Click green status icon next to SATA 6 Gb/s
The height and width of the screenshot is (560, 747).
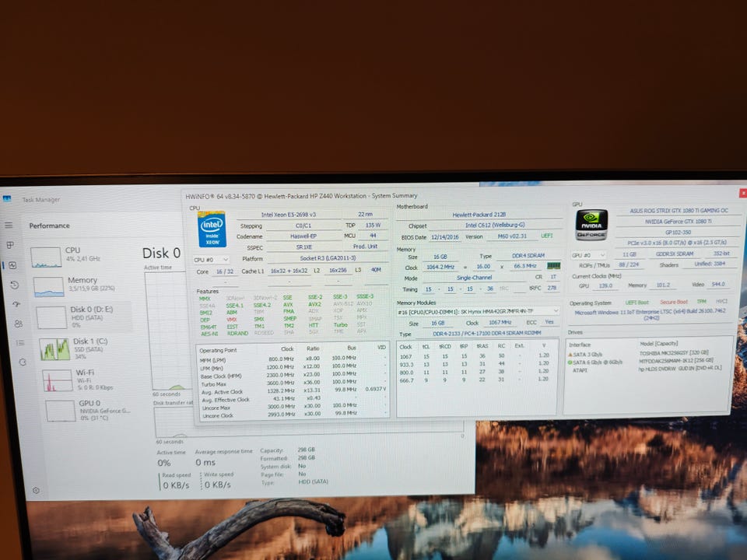click(570, 362)
